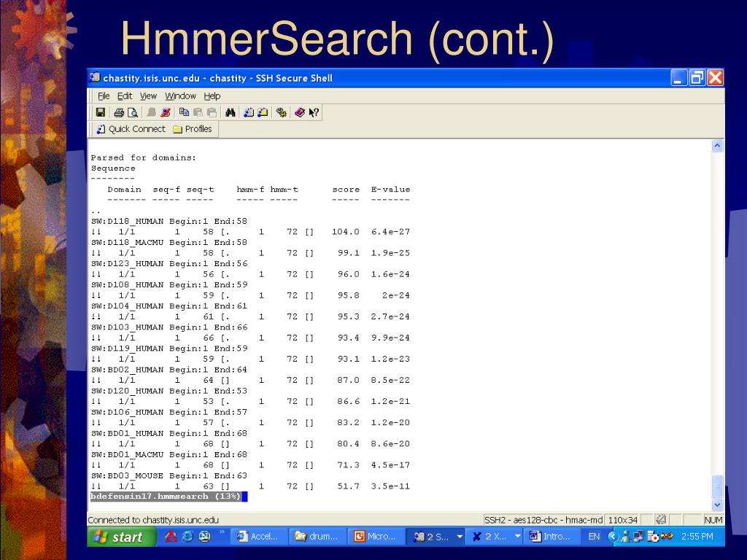Click the grayed Connect toolbar icon
The height and width of the screenshot is (560, 747).
coord(151,112)
